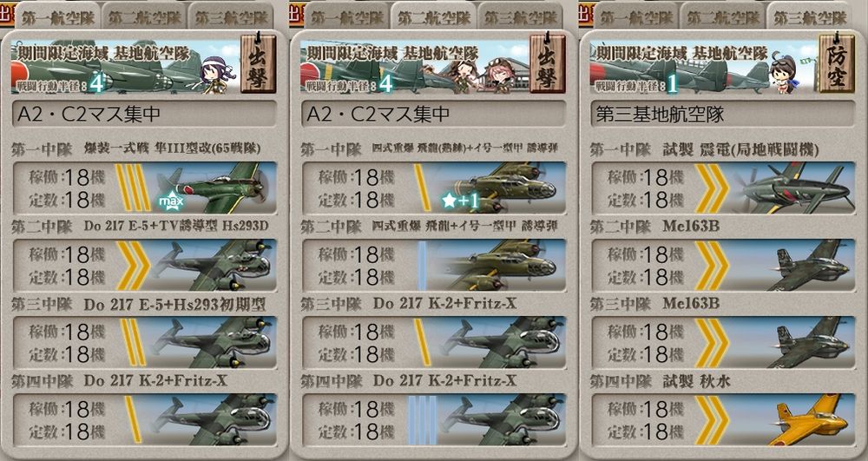Image resolution: width=868 pixels, height=461 pixels.
Task: Select Do 217 E-5+TV誘導型 Hs293D plane slot
Action: [144, 265]
